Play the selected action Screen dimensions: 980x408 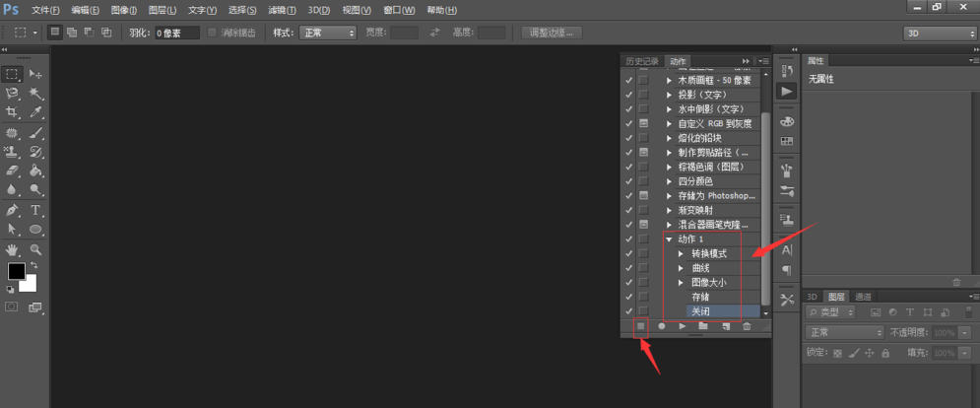coord(682,325)
